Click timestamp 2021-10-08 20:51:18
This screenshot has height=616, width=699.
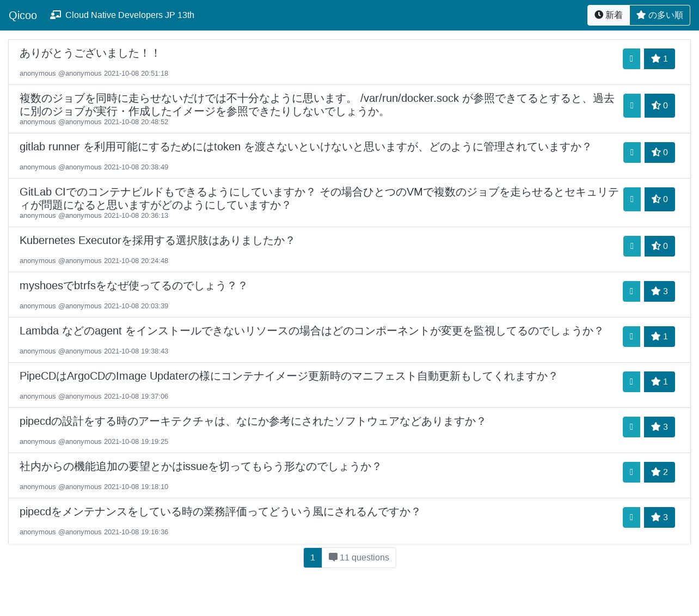[136, 74]
